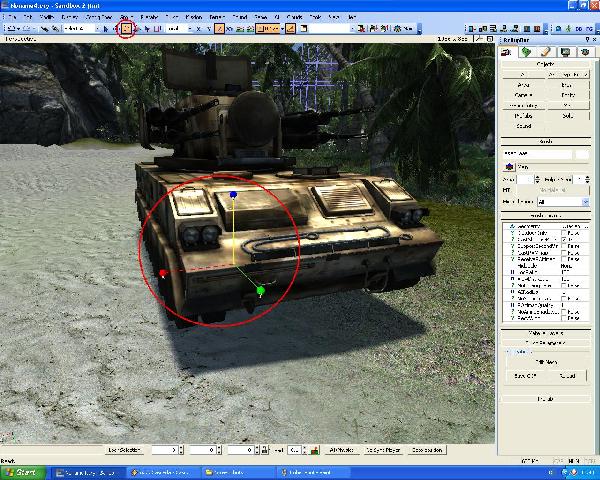Switch to the monitor Display tab in RollupBar

tap(566, 52)
